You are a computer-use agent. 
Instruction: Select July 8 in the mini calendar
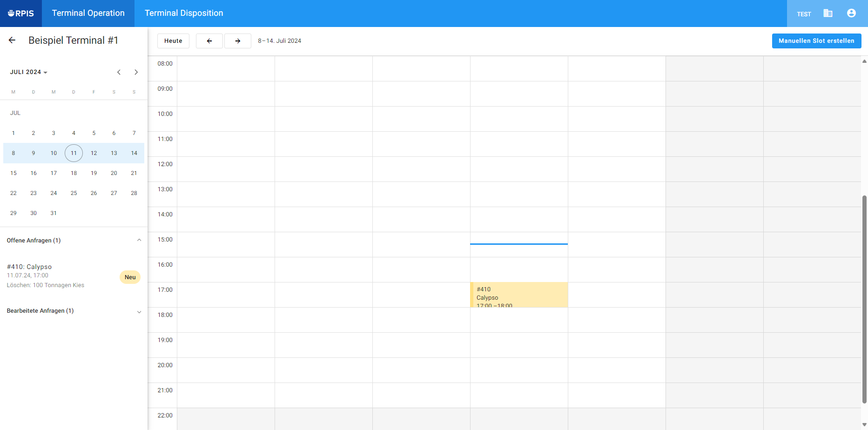click(x=13, y=153)
